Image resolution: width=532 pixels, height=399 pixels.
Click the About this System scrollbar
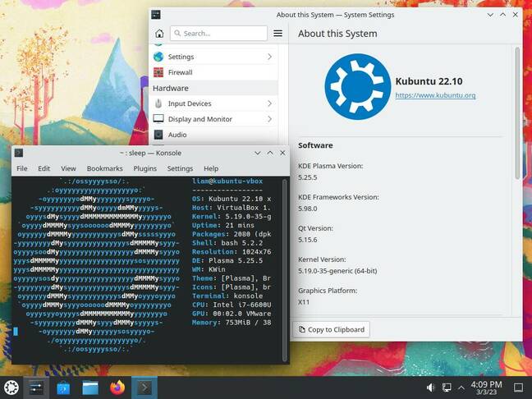(517, 113)
